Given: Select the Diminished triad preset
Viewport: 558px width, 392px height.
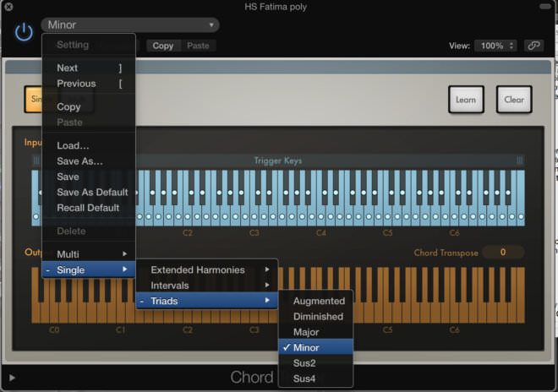Looking at the screenshot, I should click(x=315, y=317).
